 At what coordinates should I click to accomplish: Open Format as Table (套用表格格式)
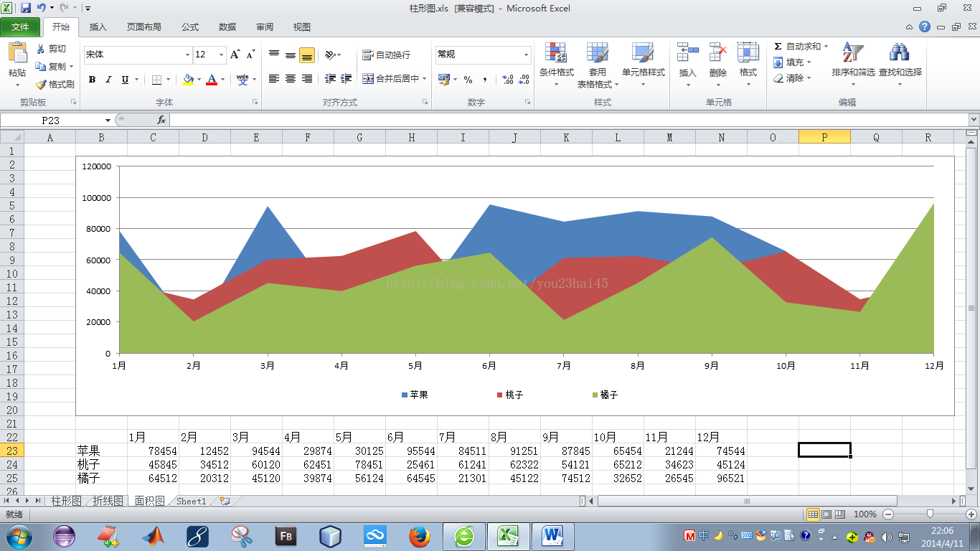click(598, 65)
